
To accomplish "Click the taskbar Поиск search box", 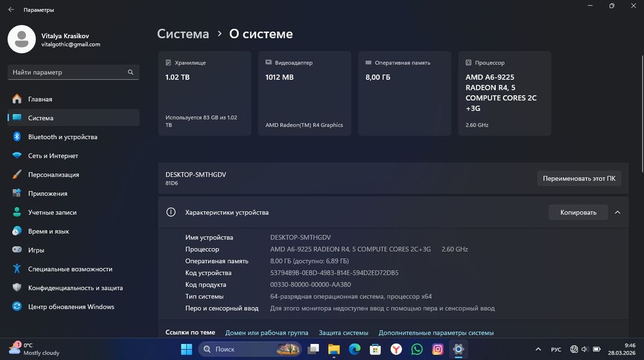I will 250,349.
